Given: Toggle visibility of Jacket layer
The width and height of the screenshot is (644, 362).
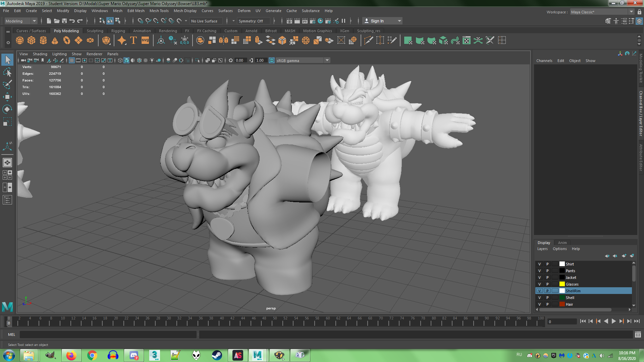Looking at the screenshot, I should tap(539, 278).
